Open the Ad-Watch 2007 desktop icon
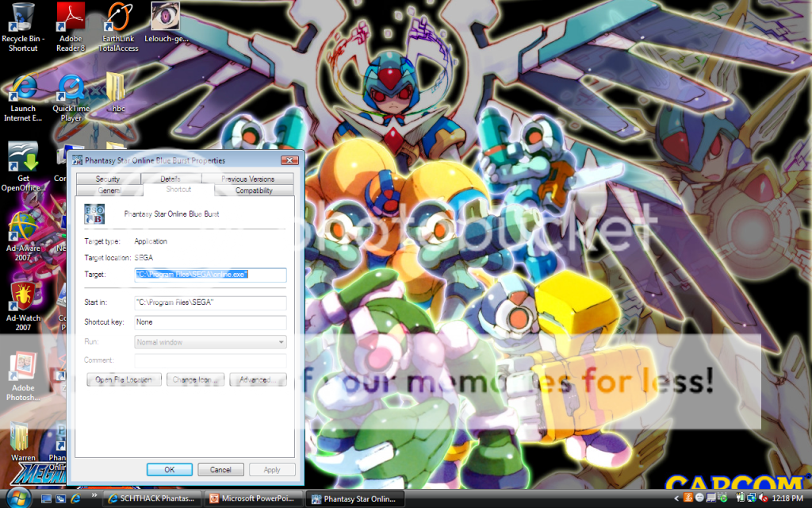This screenshot has height=508, width=812. [x=23, y=296]
